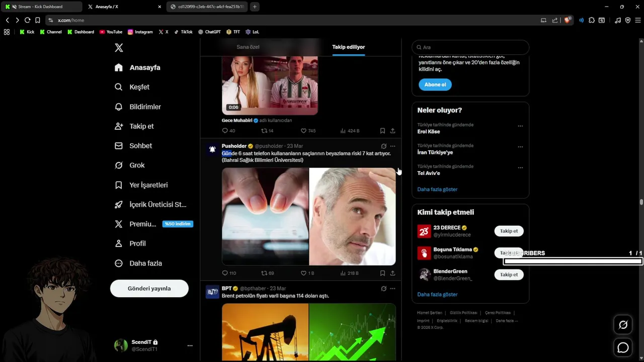Click the page vertical scrollbar thumb

(641, 202)
